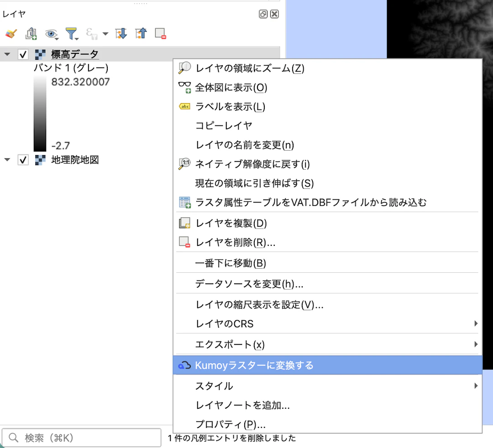Click プロパティ(P)... at menu bottom
This screenshot has height=448, width=493.
[327, 424]
